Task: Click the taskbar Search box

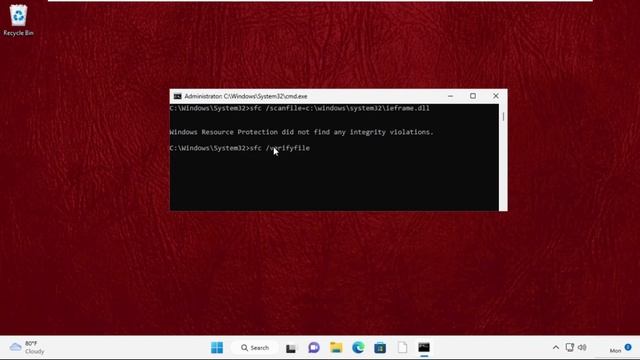Action: point(255,348)
